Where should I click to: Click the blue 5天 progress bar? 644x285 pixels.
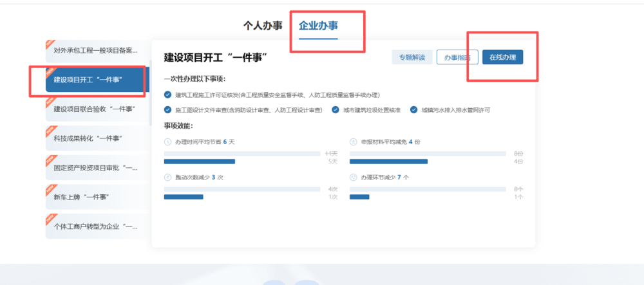click(200, 161)
